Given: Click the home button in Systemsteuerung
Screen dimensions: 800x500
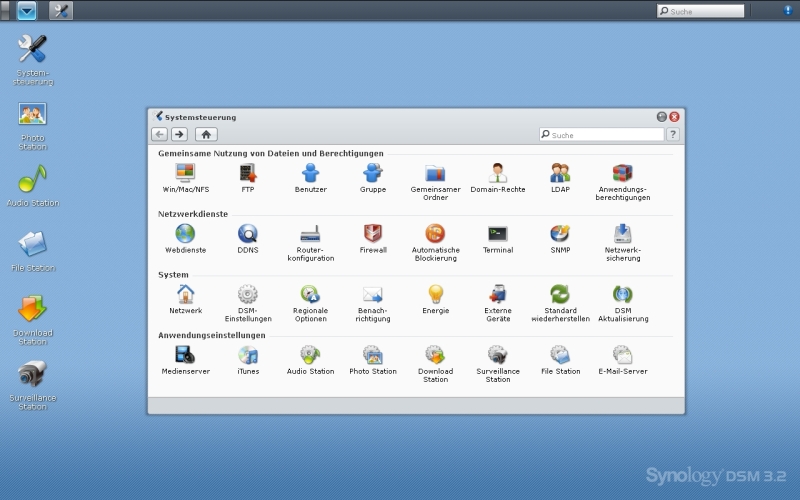Looking at the screenshot, I should click(x=206, y=134).
